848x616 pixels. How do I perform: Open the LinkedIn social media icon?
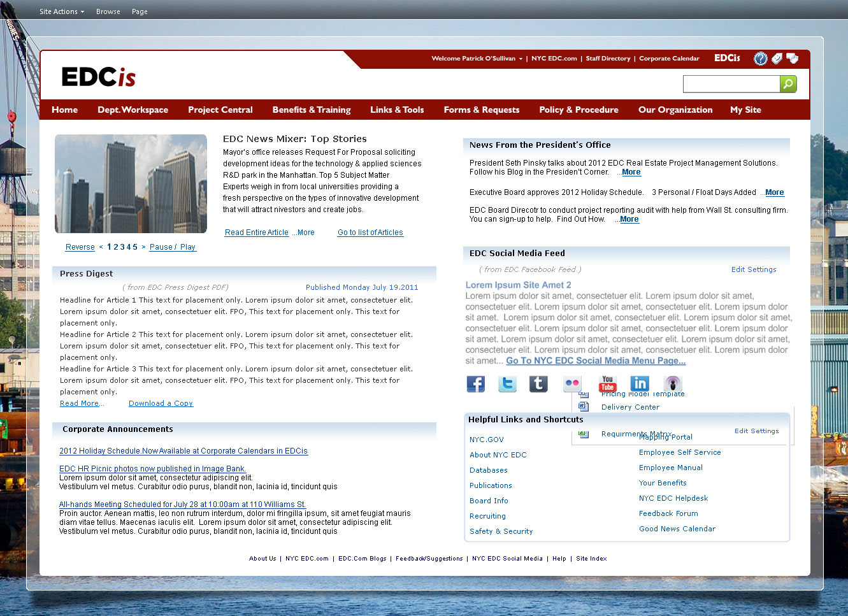[x=640, y=383]
